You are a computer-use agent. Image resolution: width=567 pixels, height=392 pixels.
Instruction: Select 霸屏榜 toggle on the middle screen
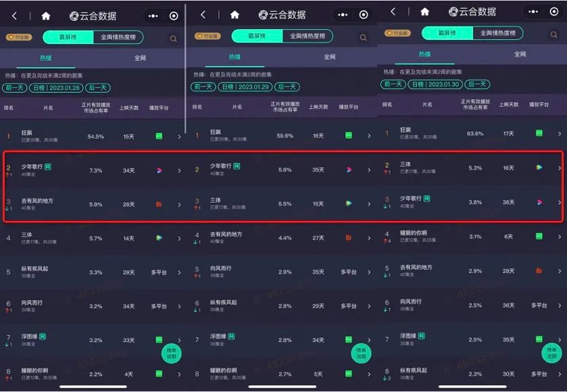[256, 36]
